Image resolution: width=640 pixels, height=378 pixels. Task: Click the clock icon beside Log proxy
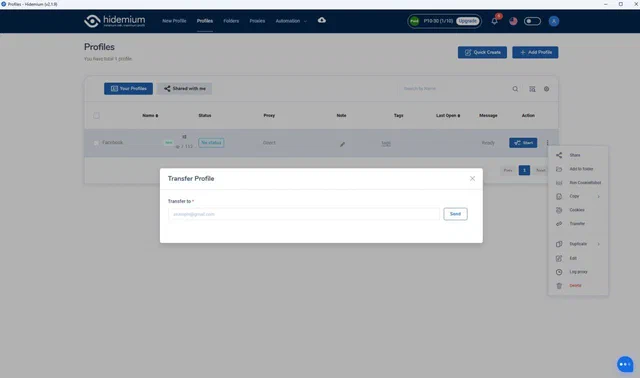point(559,272)
